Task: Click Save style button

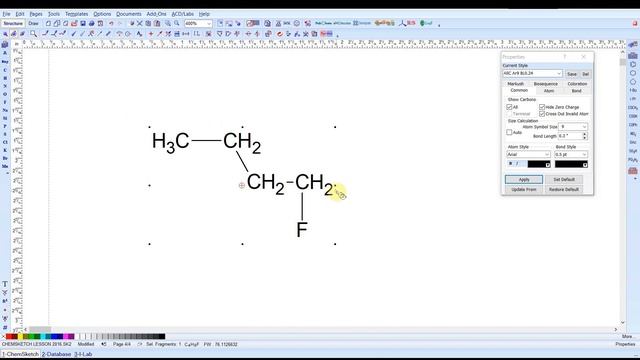Action: coord(571,74)
